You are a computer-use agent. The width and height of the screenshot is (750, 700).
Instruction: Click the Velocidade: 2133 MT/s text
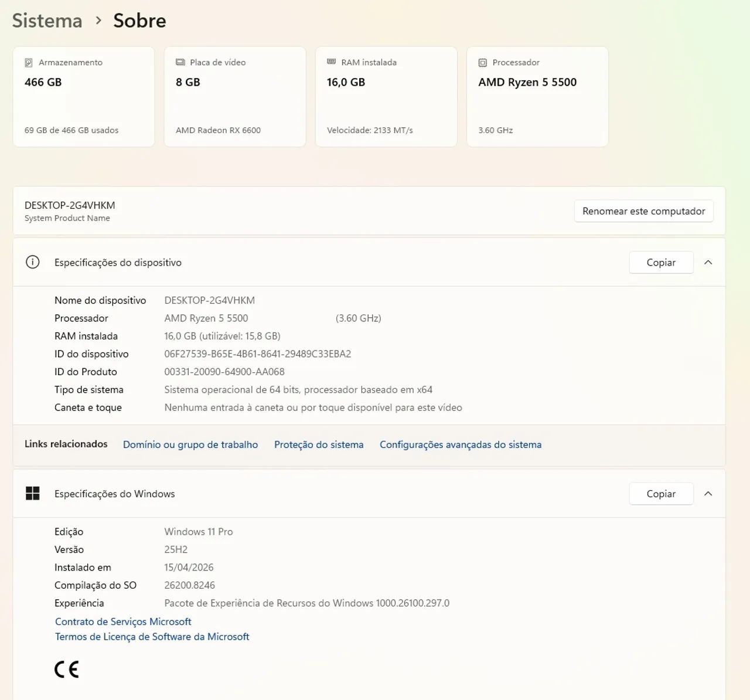pyautogui.click(x=370, y=130)
